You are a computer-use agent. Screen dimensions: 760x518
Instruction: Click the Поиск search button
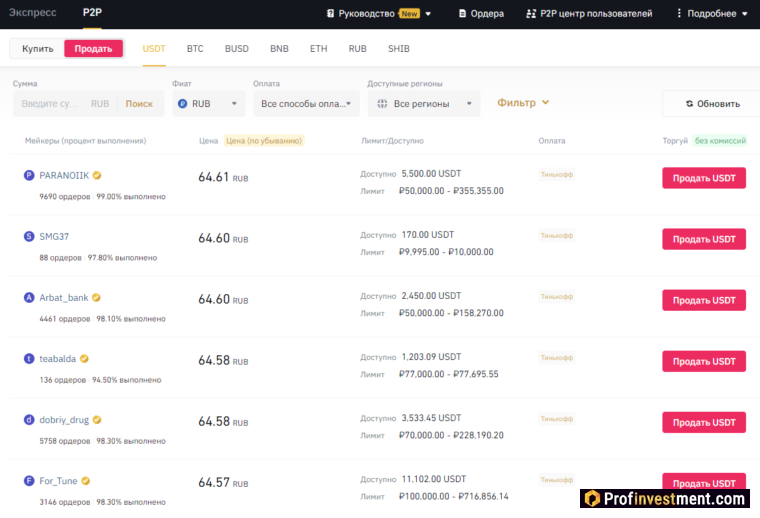coord(139,104)
